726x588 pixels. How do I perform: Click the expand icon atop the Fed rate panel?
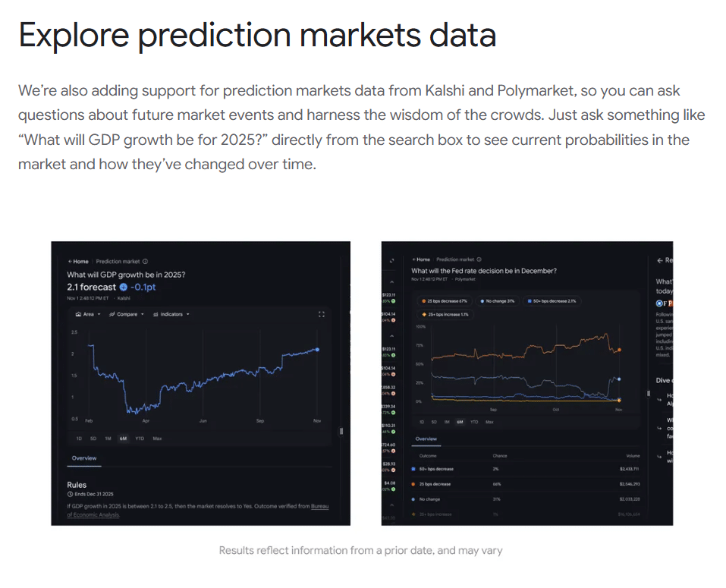tap(391, 260)
